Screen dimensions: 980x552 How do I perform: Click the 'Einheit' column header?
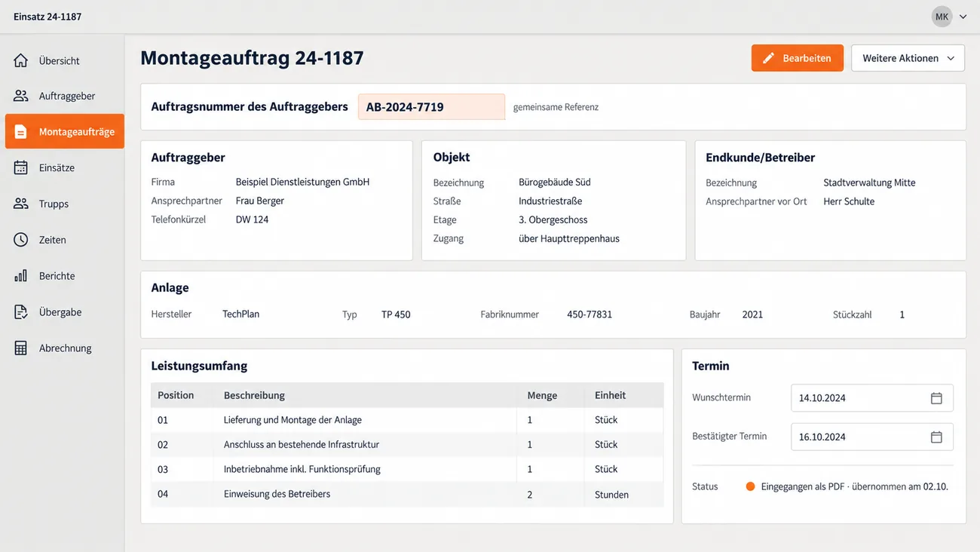(610, 395)
